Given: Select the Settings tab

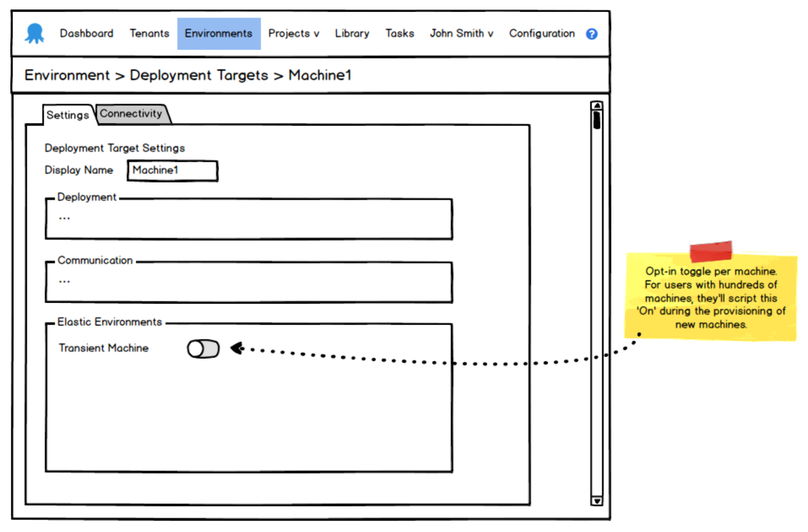Looking at the screenshot, I should [68, 115].
